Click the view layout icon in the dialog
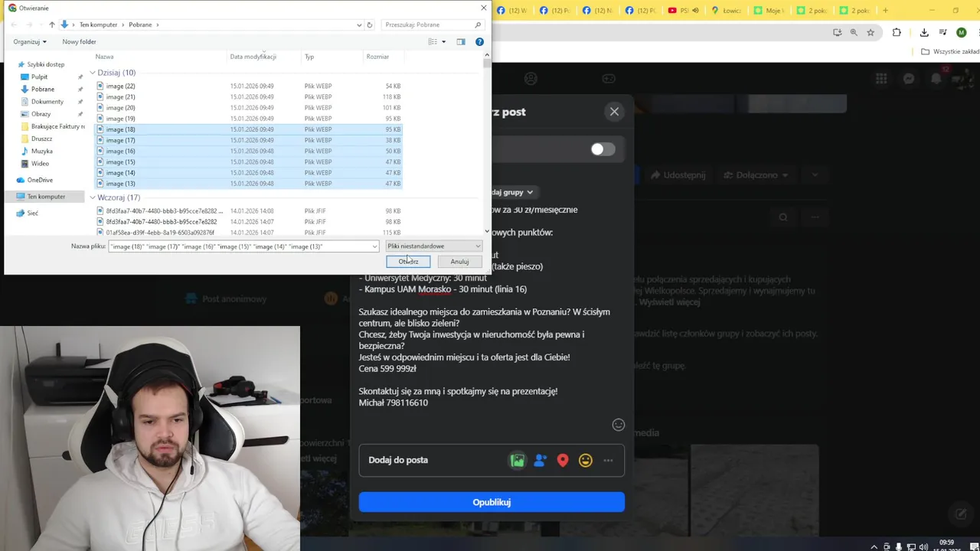980x551 pixels. 433,41
